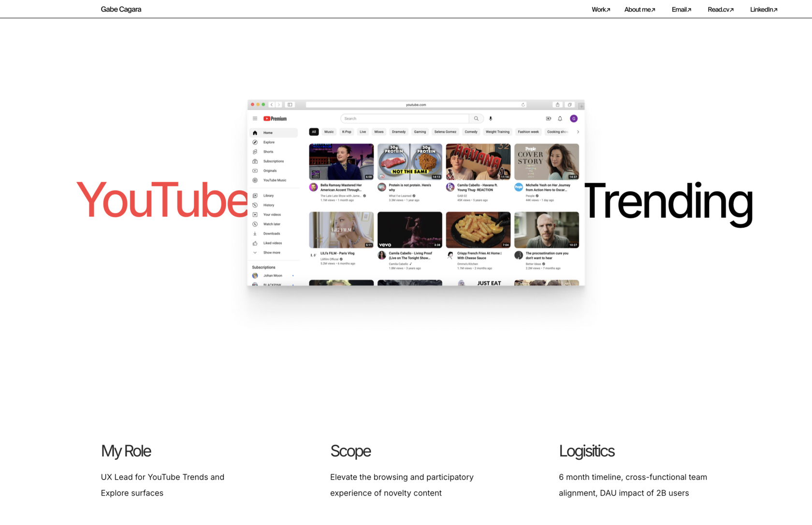Select the Dramedy filter chip
Screen dimensions: 812x525
coord(399,132)
